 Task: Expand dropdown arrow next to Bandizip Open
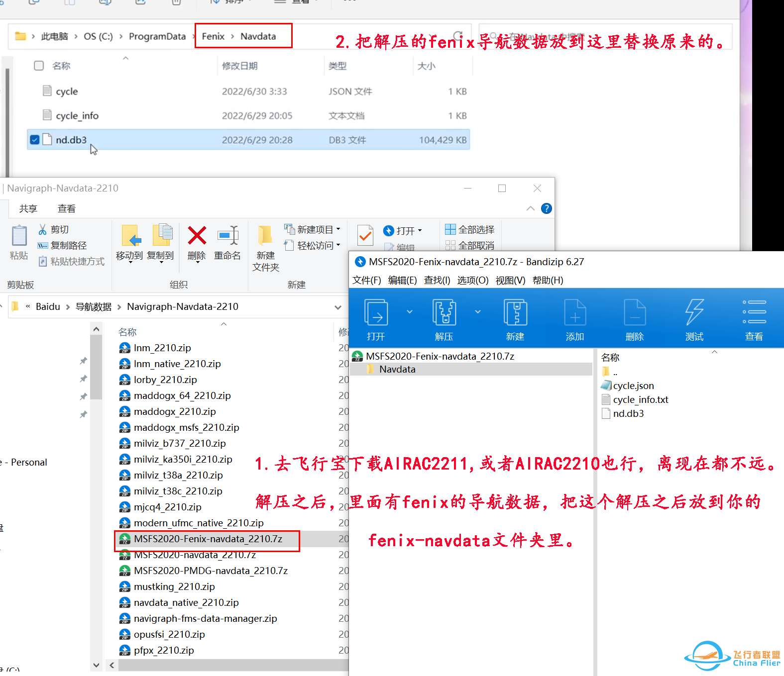point(410,312)
